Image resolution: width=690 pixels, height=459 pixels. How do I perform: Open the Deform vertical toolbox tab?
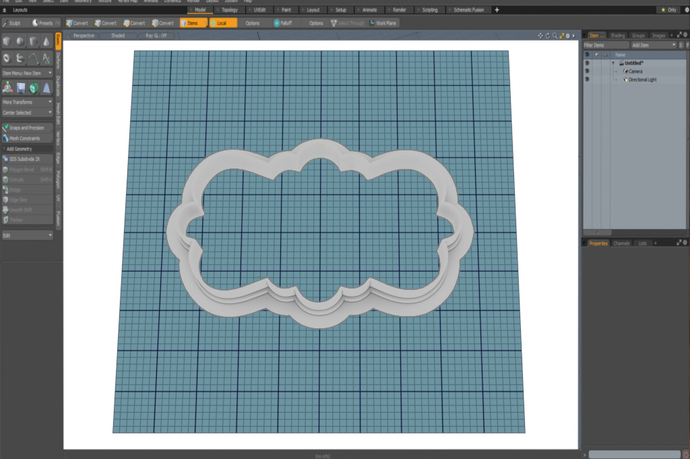[58, 61]
